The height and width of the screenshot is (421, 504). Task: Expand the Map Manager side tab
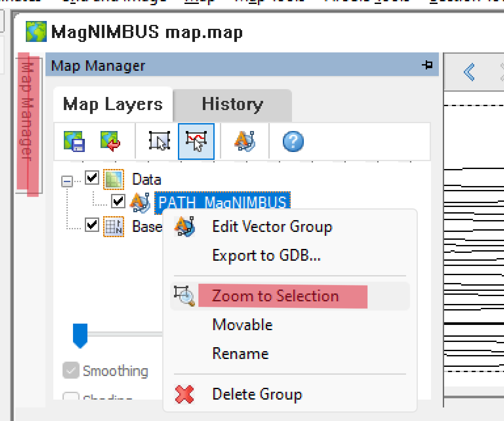click(29, 122)
